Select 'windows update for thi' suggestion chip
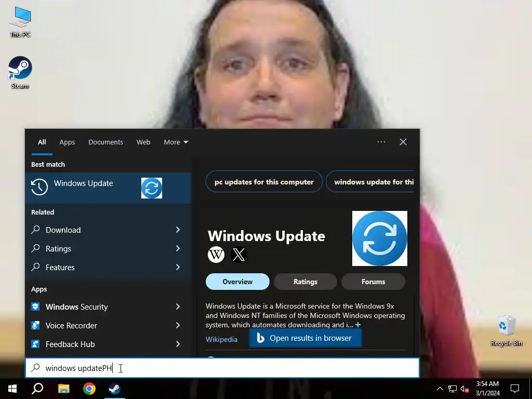Screen dimensions: 532x399 click(x=370, y=182)
